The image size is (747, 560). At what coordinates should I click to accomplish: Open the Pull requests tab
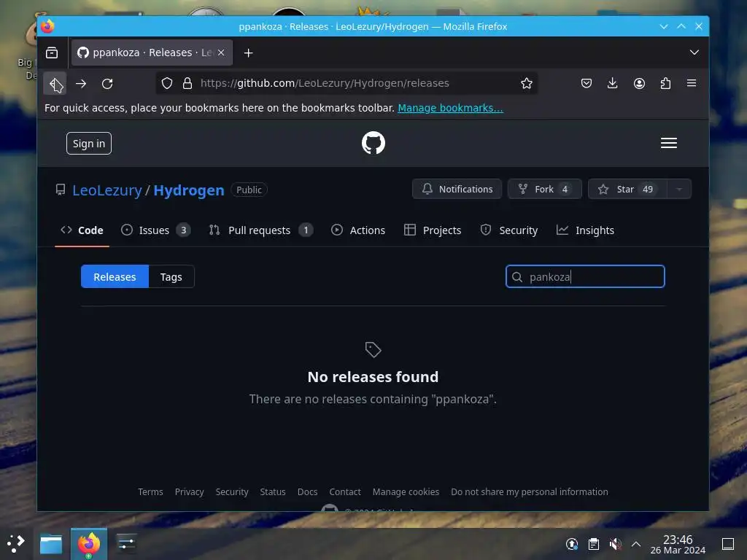point(261,230)
